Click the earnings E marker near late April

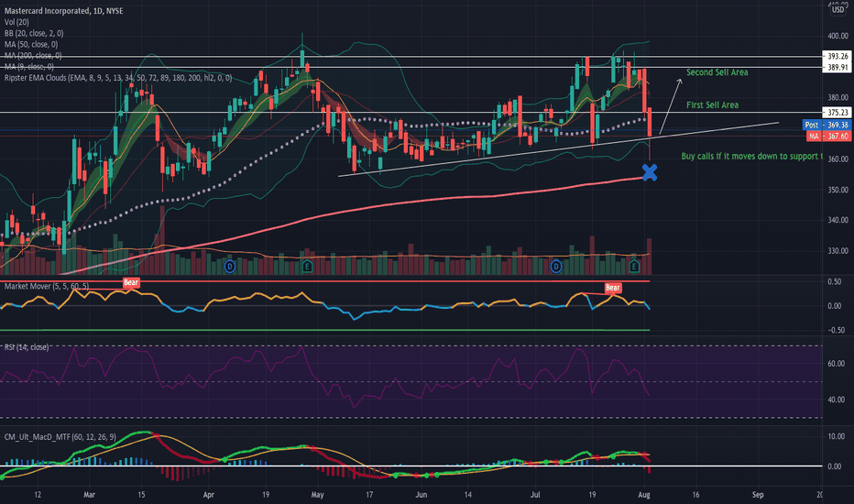[307, 267]
